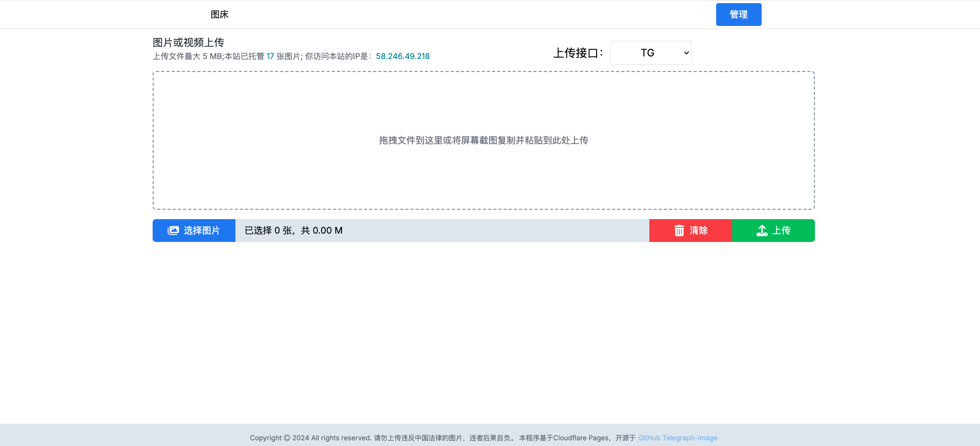This screenshot has height=446, width=980.
Task: Click the hosted image count 17
Action: tap(270, 56)
